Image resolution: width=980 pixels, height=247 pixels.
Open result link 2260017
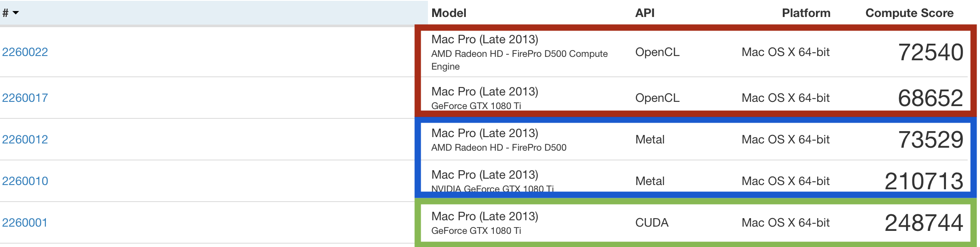25,98
